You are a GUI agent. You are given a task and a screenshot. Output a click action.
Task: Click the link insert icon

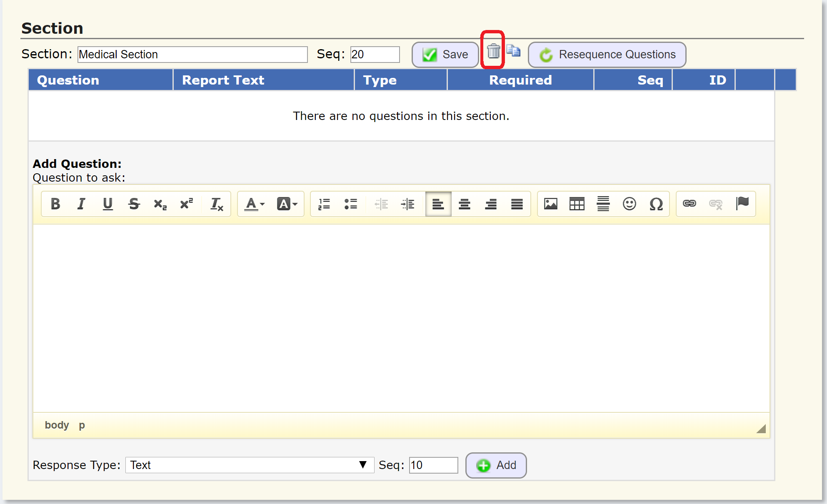coord(689,204)
